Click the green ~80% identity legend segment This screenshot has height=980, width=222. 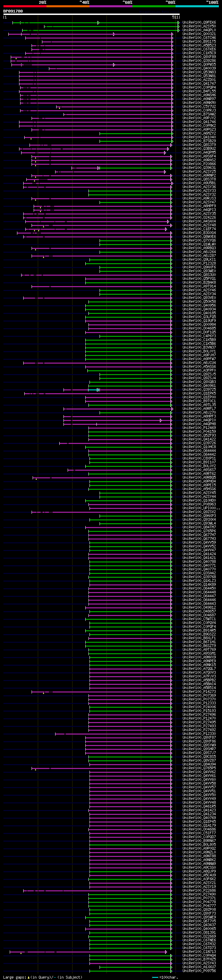click(154, 6)
